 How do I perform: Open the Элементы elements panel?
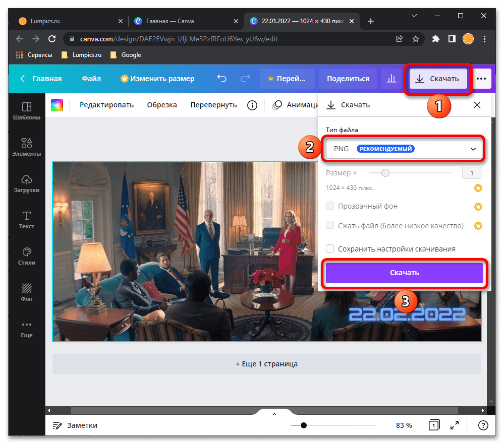pos(27,147)
